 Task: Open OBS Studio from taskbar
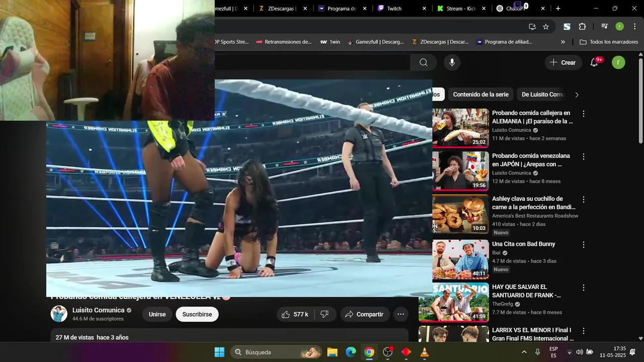[x=388, y=352]
